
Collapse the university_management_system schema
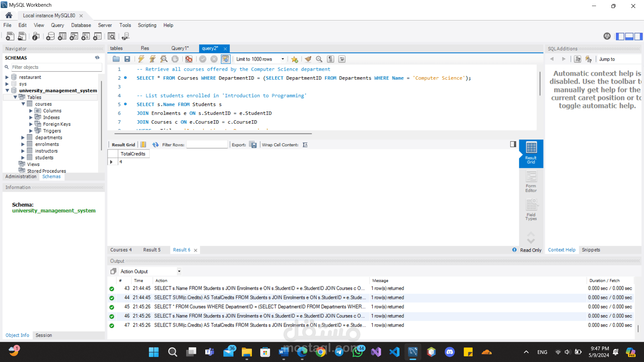(x=7, y=90)
